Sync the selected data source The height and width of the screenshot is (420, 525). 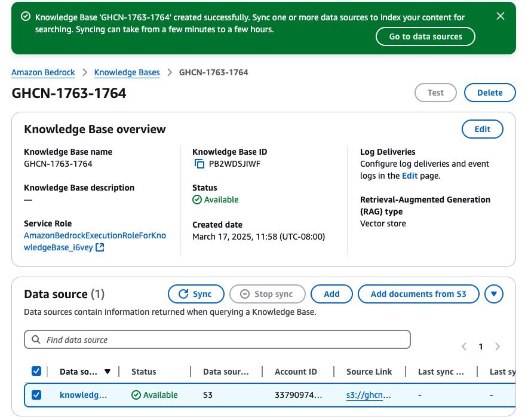pyautogui.click(x=197, y=294)
